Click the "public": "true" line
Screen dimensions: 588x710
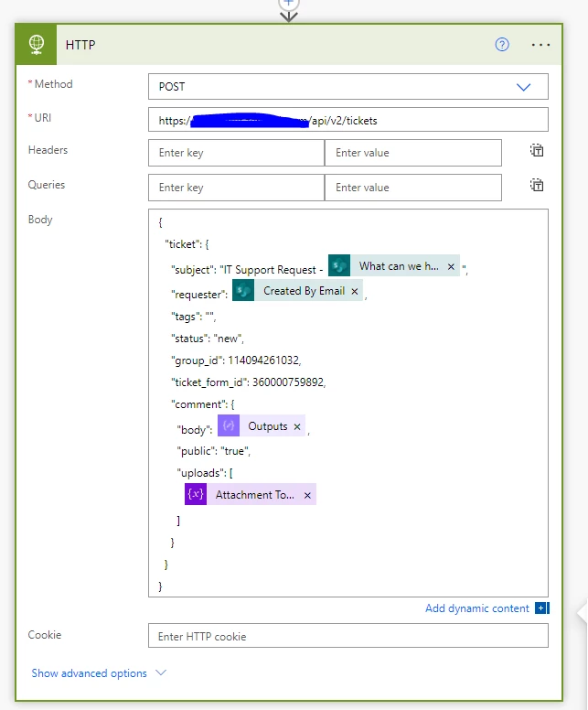(x=213, y=451)
